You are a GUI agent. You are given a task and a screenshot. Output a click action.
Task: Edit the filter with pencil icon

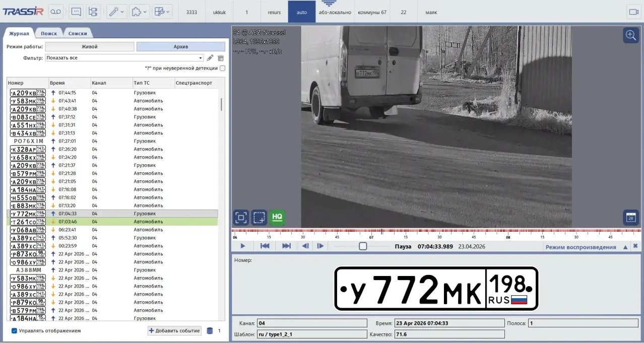click(210, 58)
